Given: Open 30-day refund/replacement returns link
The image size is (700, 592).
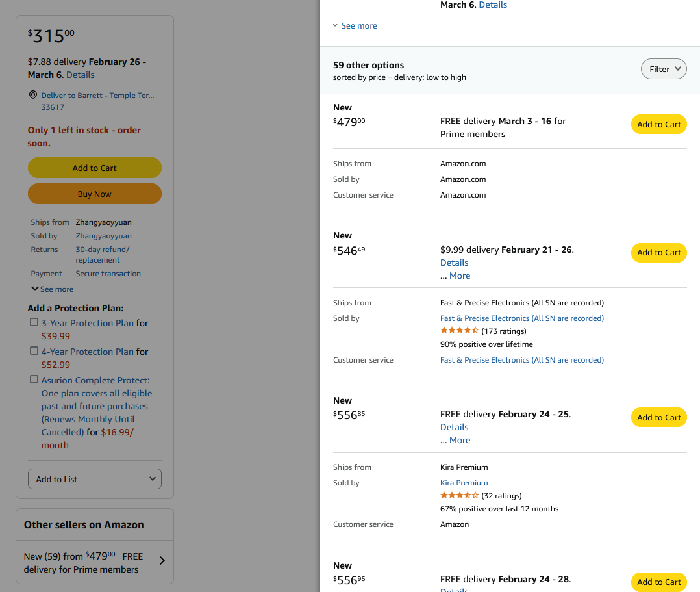Looking at the screenshot, I should 102,255.
